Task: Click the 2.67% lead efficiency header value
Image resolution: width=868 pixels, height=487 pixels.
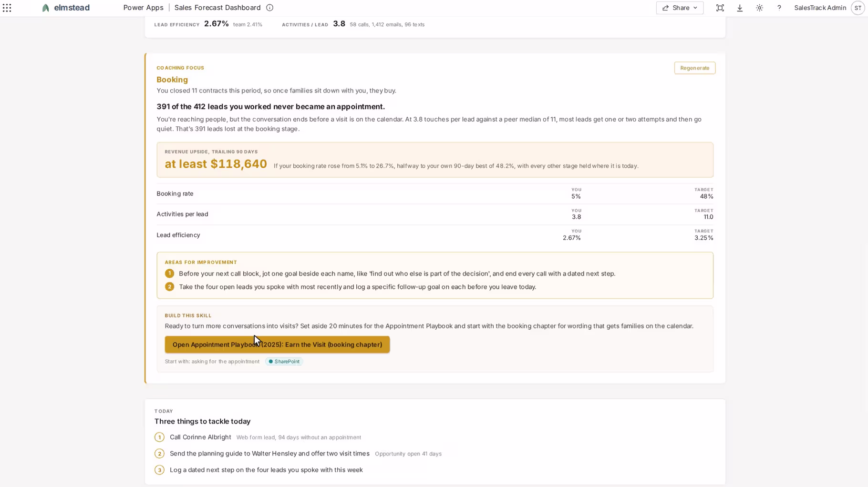Action: (x=217, y=24)
